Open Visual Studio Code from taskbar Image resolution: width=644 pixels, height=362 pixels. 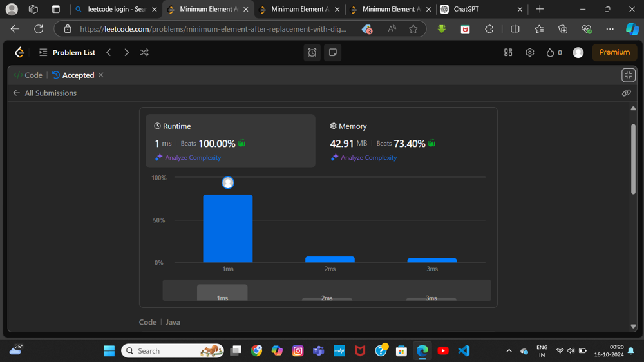(x=464, y=350)
